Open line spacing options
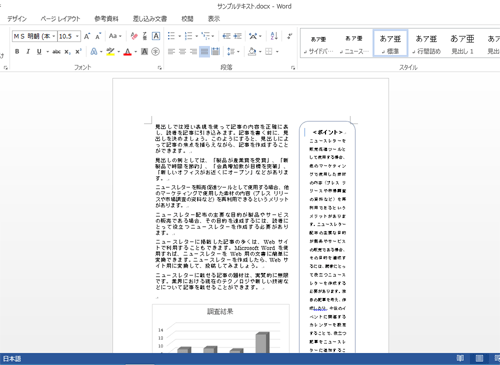This screenshot has height=365, width=500. coord(231,52)
